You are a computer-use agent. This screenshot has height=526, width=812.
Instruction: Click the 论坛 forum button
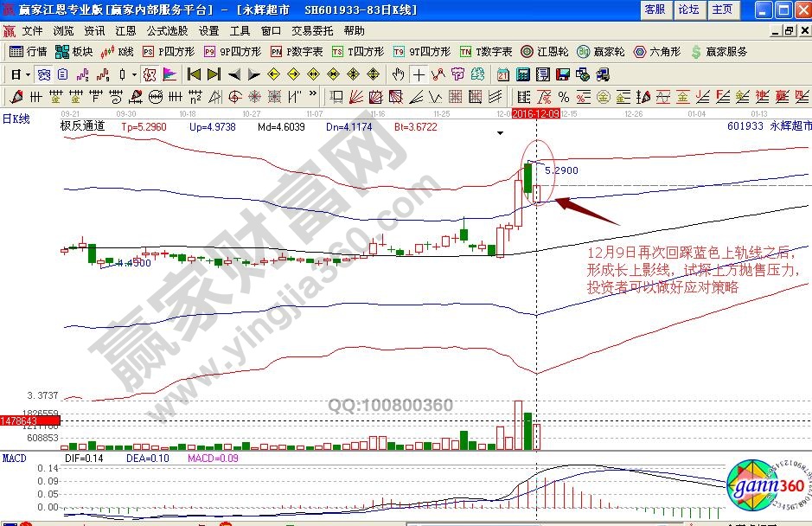[688, 10]
